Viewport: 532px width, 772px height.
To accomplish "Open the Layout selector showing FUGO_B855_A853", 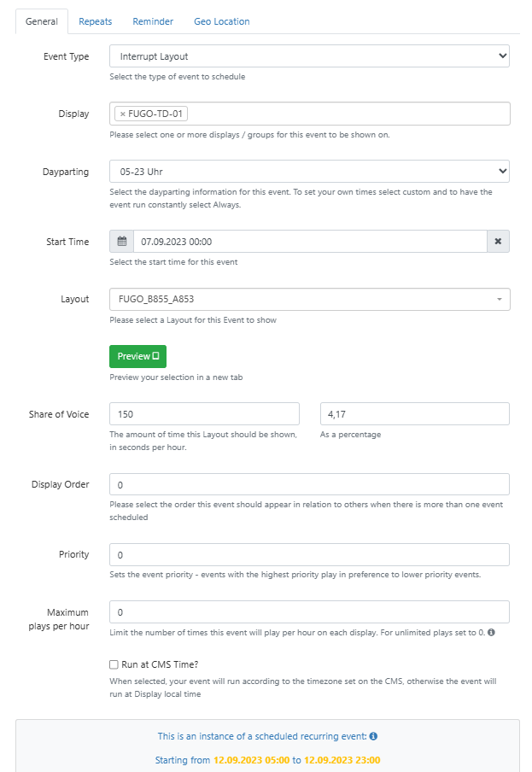I will [x=310, y=300].
